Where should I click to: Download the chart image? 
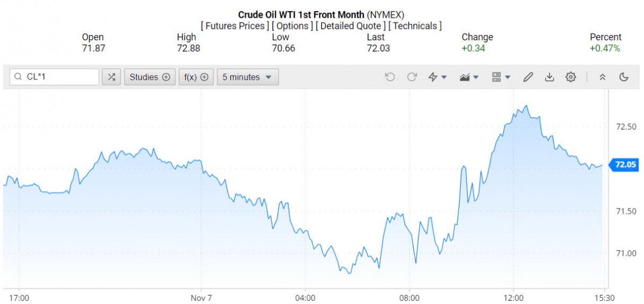(549, 77)
